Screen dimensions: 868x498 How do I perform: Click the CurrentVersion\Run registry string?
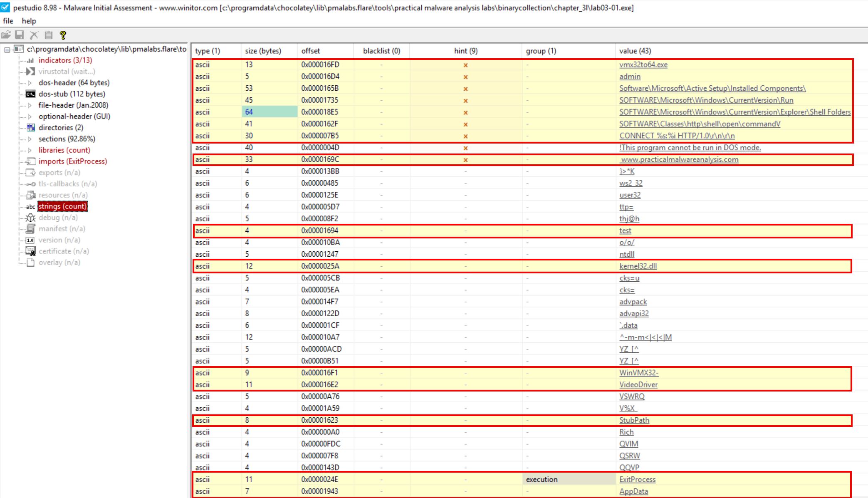pyautogui.click(x=706, y=100)
